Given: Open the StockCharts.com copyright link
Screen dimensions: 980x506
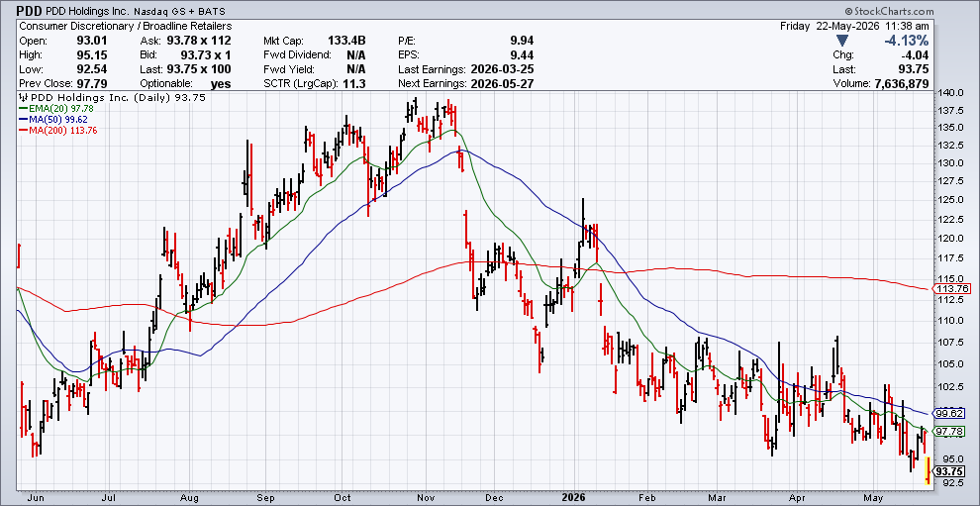Looking at the screenshot, I should pos(889,11).
